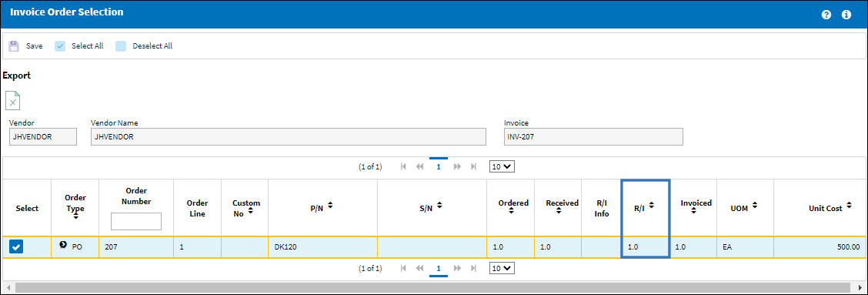Click unit cost 500.00 cell

(x=820, y=247)
